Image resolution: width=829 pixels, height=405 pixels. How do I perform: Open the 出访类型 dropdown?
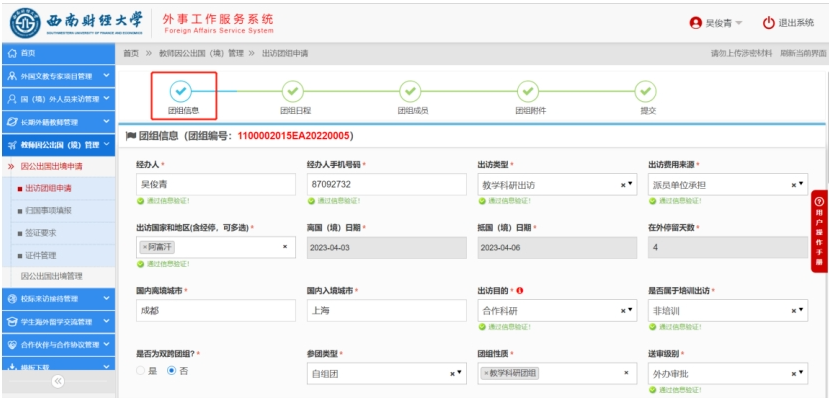point(627,185)
